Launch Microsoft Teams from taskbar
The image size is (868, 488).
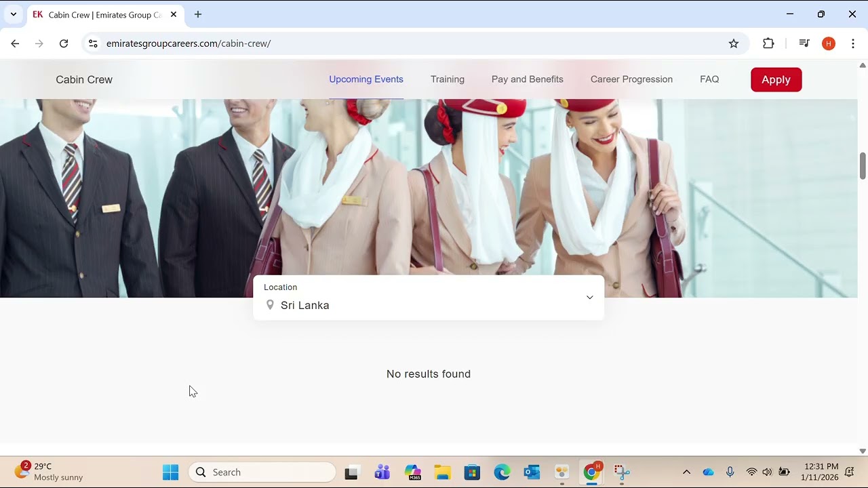(x=382, y=472)
